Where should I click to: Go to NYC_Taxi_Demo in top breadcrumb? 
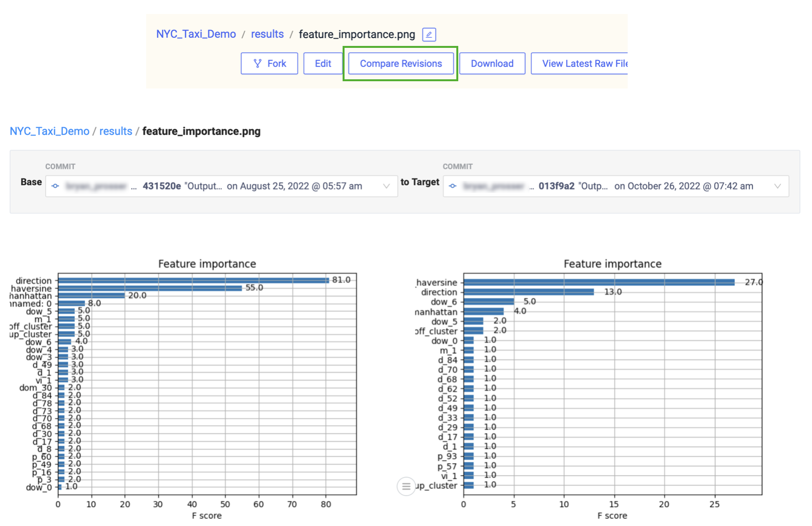(196, 34)
